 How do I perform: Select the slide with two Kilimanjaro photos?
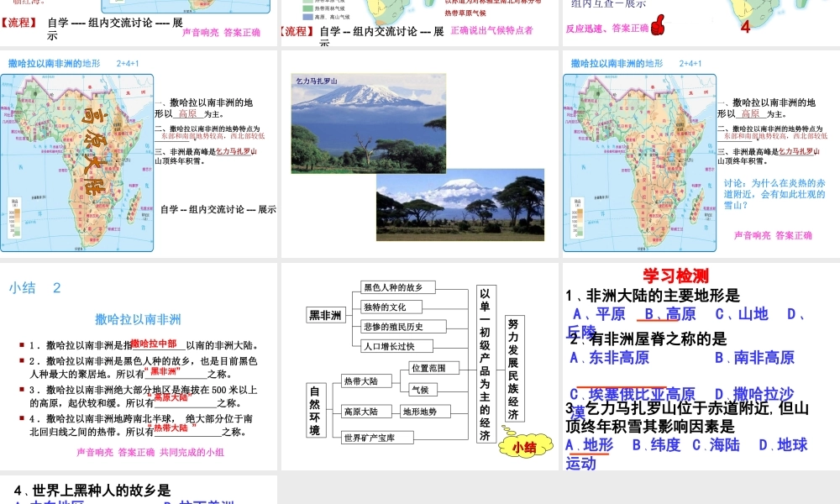419,154
